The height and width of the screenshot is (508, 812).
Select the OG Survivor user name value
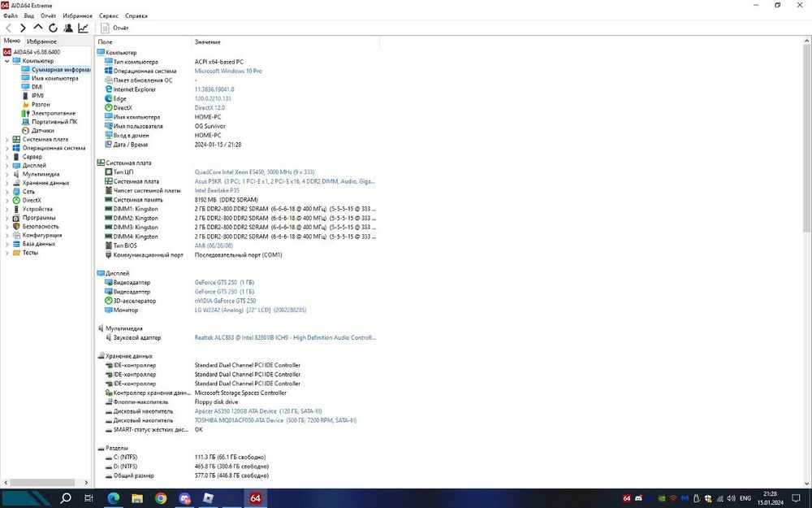210,126
